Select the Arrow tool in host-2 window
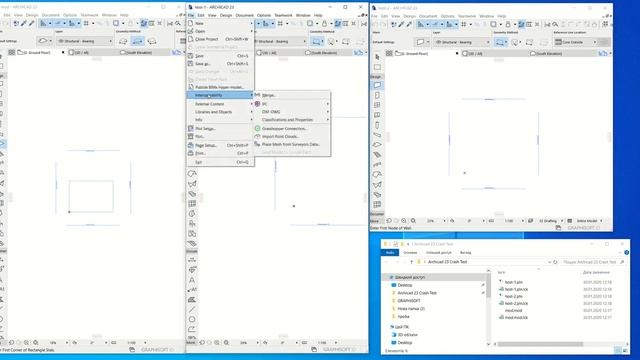The width and height of the screenshot is (640, 360). click(377, 57)
